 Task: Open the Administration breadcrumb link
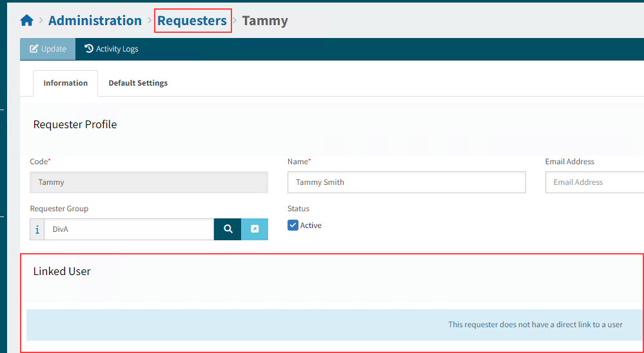[95, 21]
